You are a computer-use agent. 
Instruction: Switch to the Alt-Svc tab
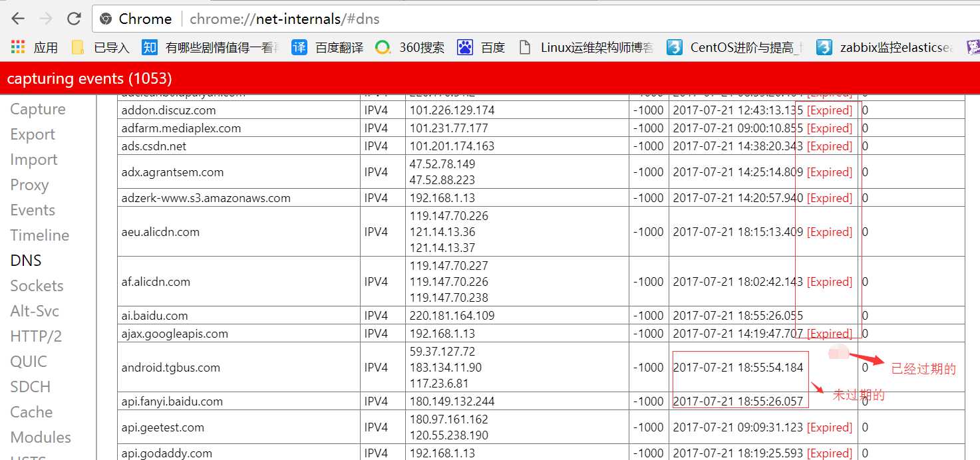click(x=35, y=311)
